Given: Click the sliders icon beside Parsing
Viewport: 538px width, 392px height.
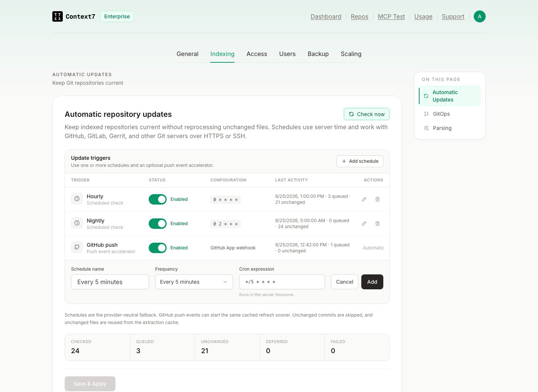Looking at the screenshot, I should tap(426, 128).
